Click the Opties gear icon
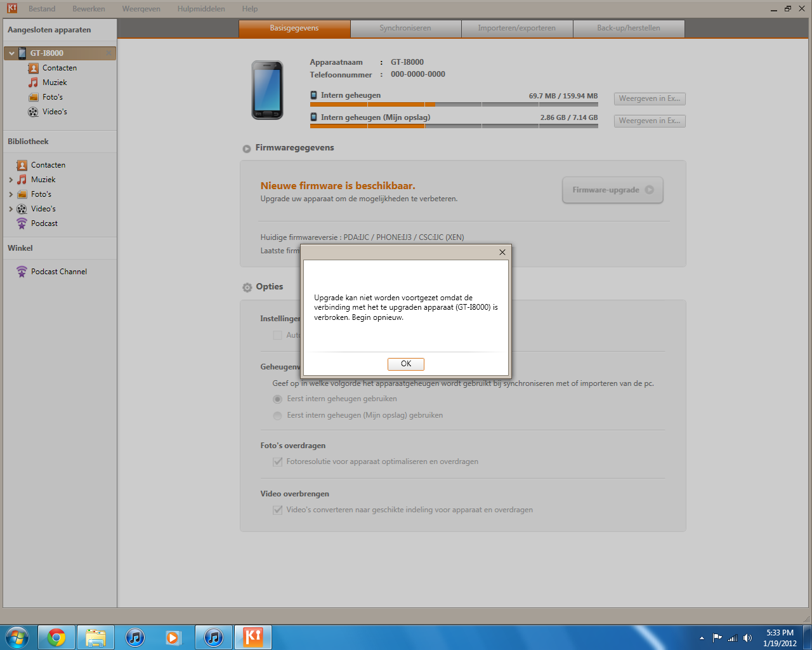 pos(247,288)
